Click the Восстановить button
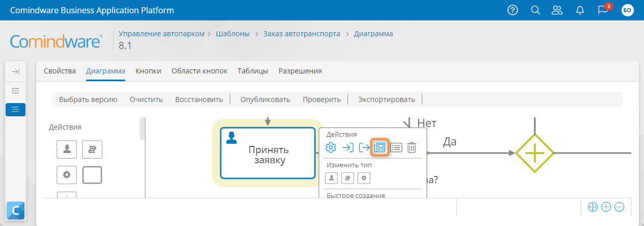644x226 pixels. 199,99
